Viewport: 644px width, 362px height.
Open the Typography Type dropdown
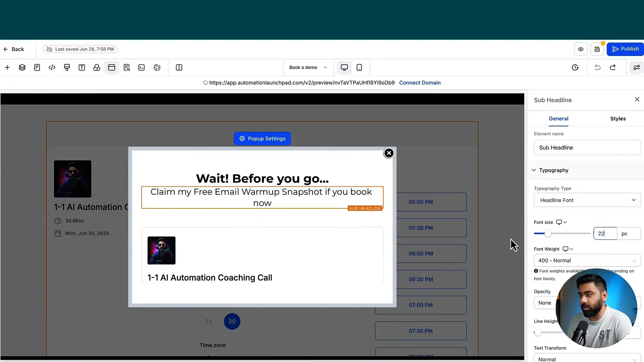(587, 200)
